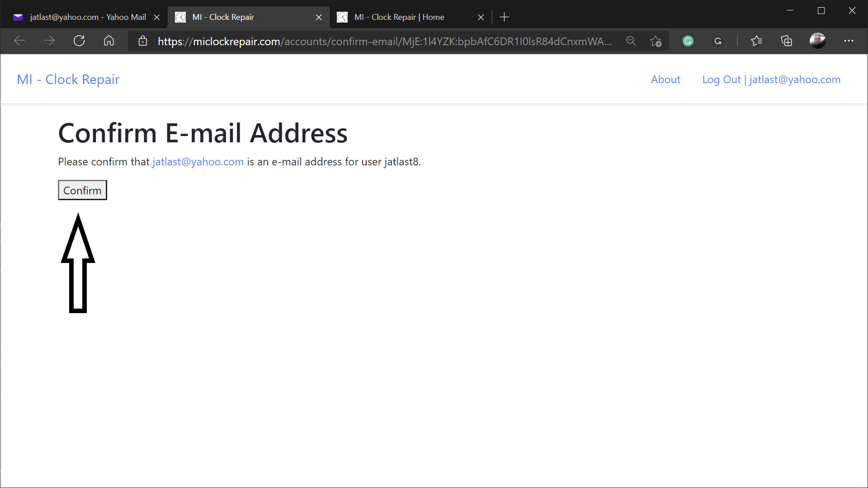
Task: Click the Confirm button to verify email
Action: (x=82, y=190)
